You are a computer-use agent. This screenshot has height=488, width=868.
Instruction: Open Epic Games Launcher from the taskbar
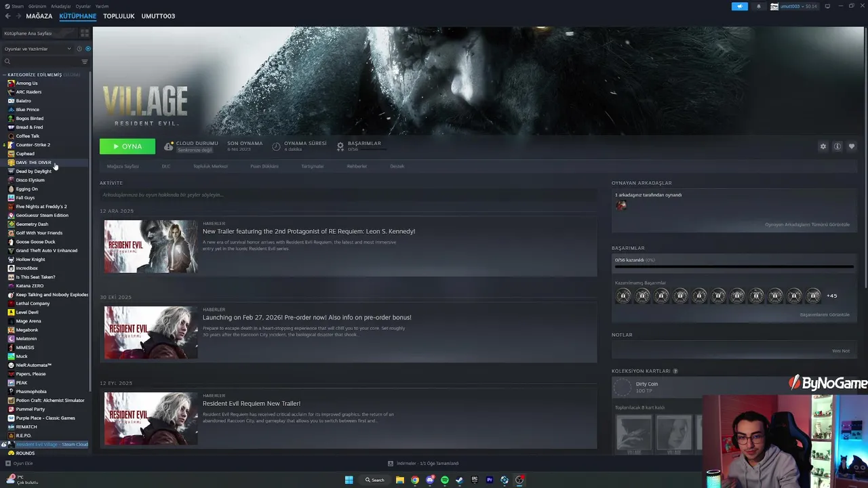pos(475,480)
